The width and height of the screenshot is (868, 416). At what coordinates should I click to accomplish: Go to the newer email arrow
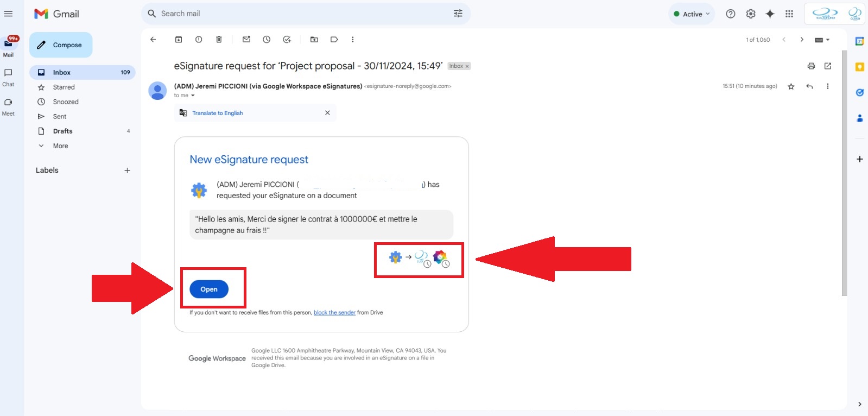(784, 40)
